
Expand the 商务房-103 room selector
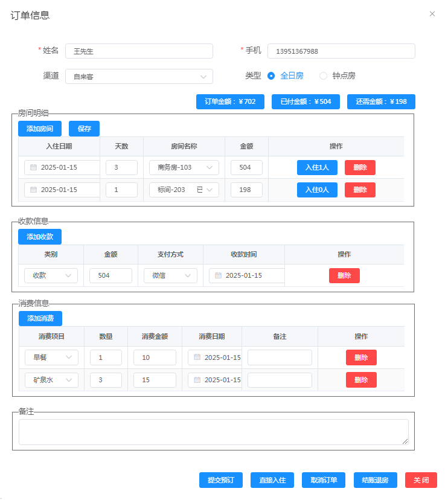tap(184, 167)
